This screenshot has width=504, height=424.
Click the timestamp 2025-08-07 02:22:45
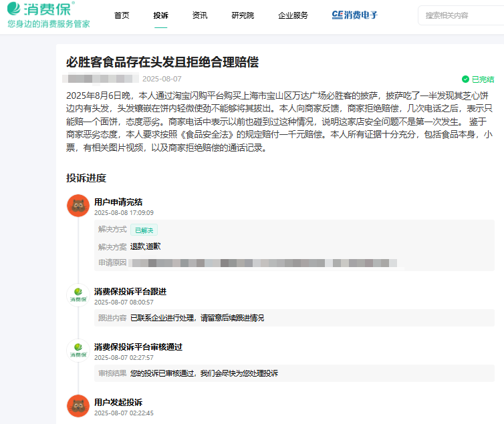[x=124, y=413]
